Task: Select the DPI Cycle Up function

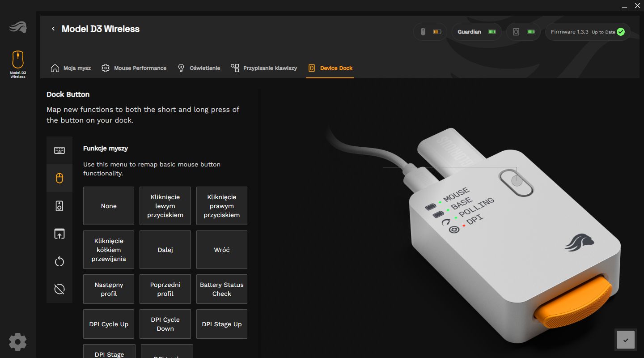Action: [x=109, y=324]
